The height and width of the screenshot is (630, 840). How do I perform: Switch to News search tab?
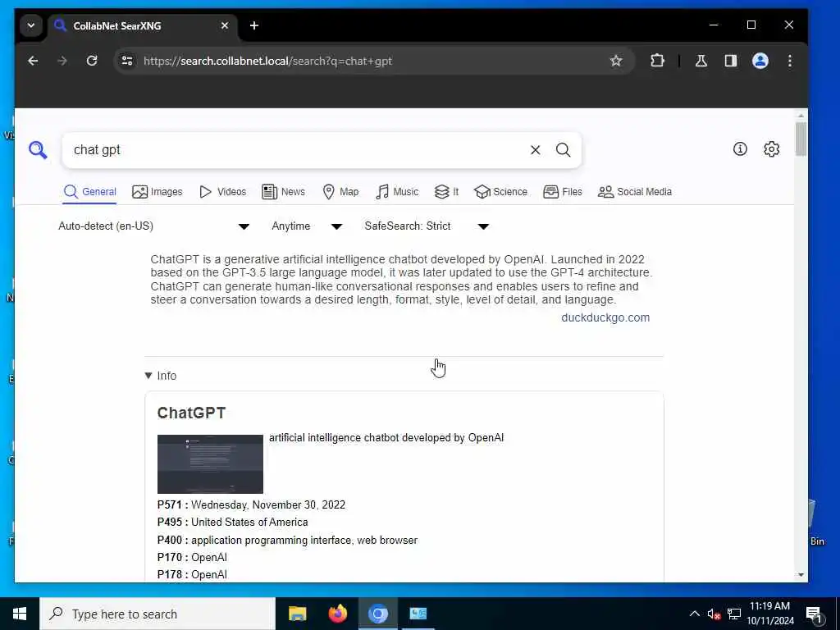[x=283, y=192]
